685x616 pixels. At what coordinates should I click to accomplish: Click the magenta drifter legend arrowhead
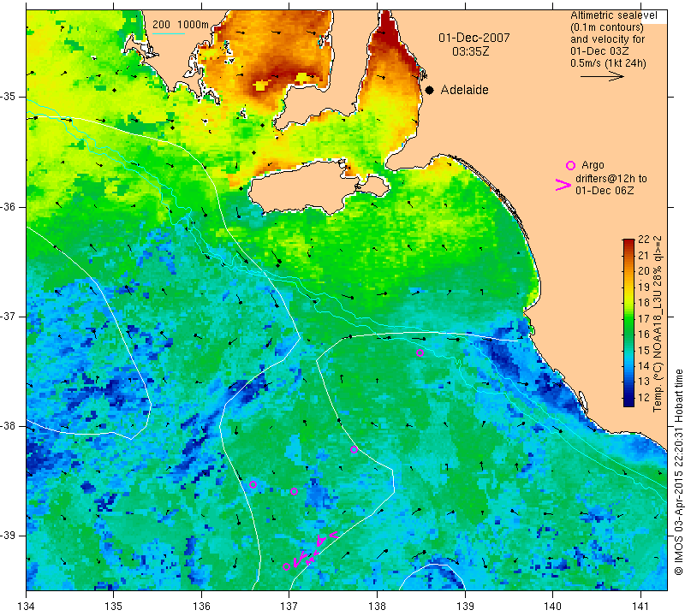point(563,185)
